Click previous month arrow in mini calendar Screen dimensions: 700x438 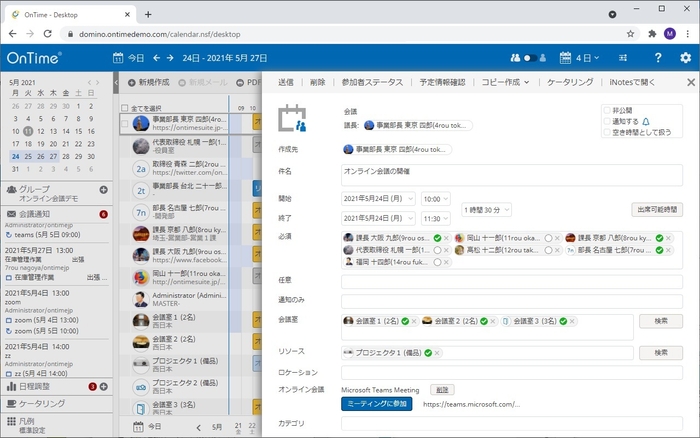tap(89, 83)
